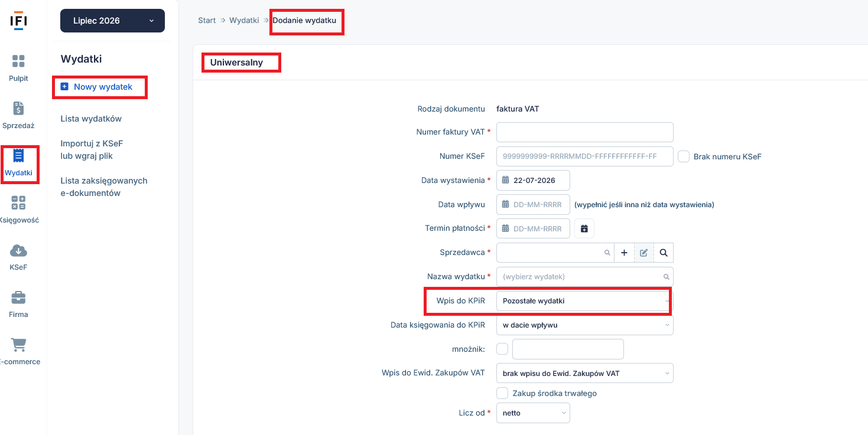This screenshot has height=435, width=868.
Task: Click magnifier inside Nazwa wydatku field
Action: click(667, 277)
